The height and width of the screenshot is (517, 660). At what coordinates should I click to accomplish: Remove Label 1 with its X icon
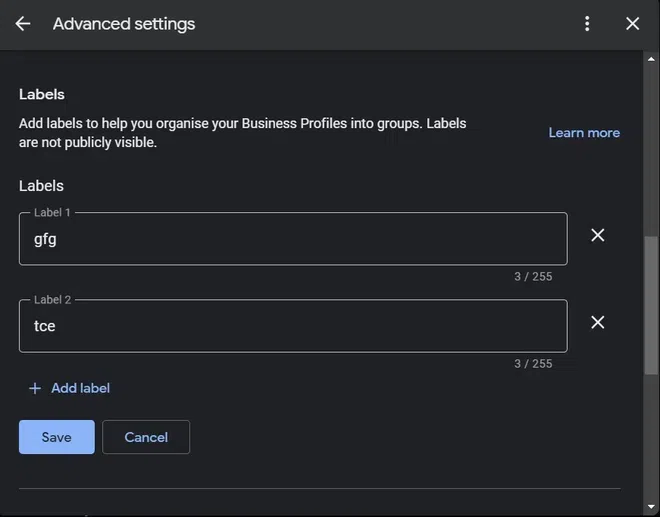pyautogui.click(x=597, y=235)
